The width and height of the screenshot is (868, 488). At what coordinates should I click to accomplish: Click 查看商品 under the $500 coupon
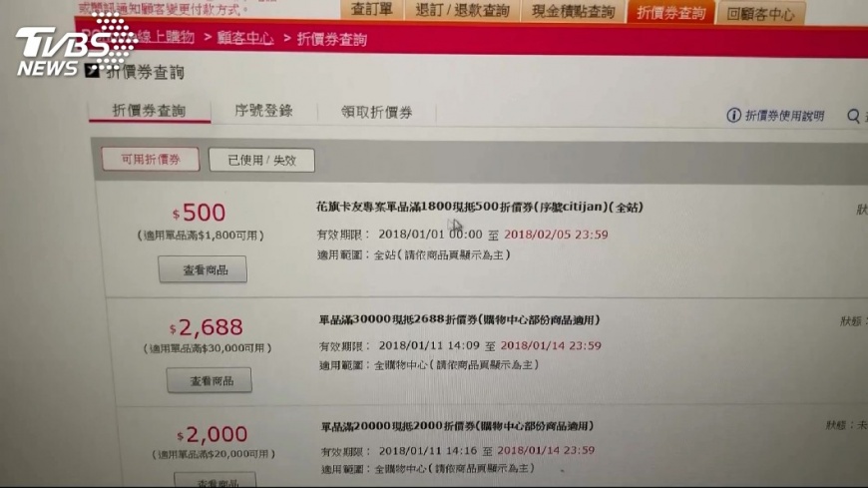click(x=203, y=269)
